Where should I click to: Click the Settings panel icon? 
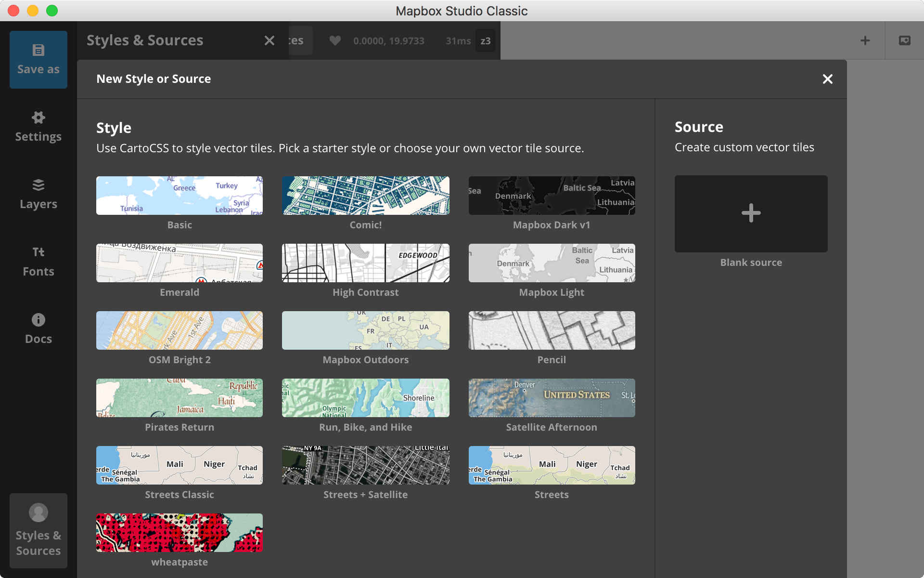[38, 118]
